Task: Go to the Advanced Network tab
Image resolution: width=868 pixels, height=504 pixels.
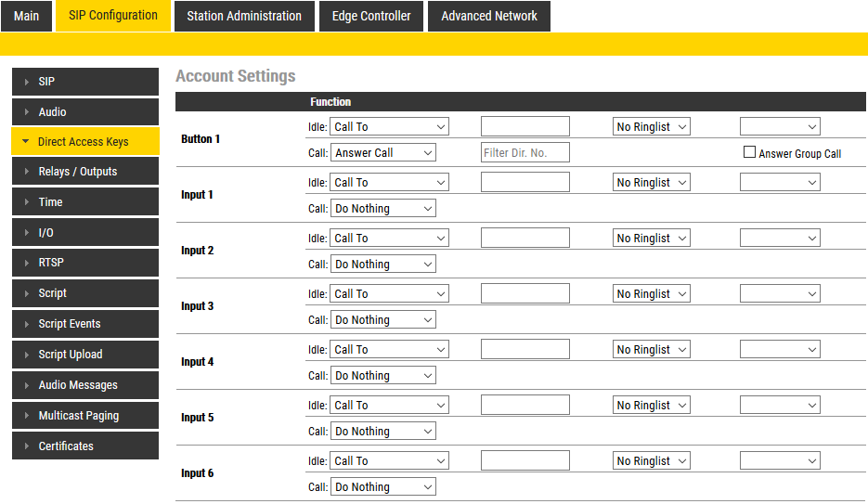Action: coord(489,16)
